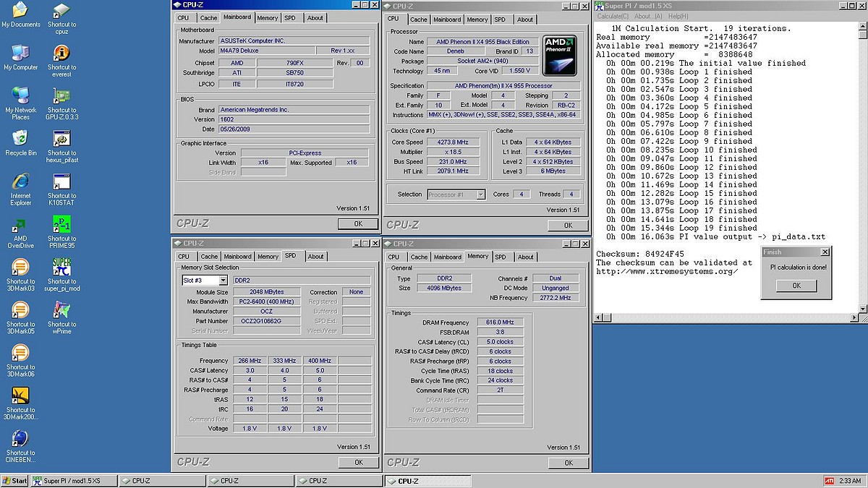Image resolution: width=868 pixels, height=488 pixels.
Task: Click OK in the CPU-Z Mainboard window
Action: point(358,224)
